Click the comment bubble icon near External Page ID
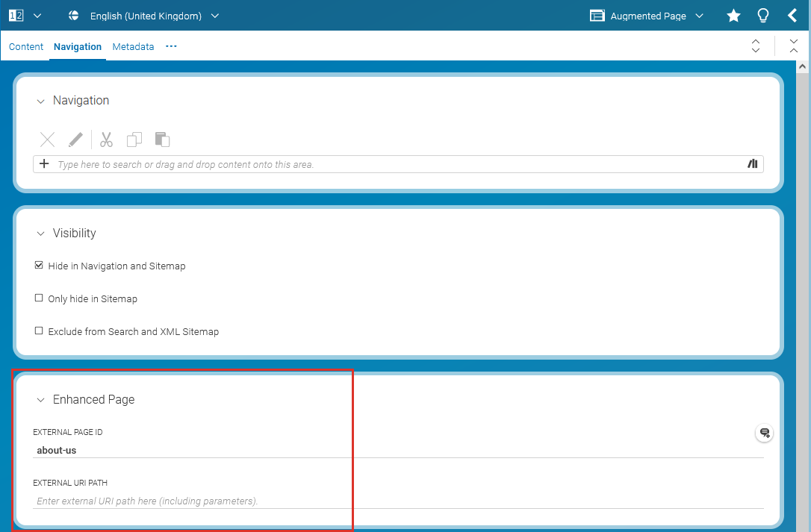The image size is (811, 532). pyautogui.click(x=764, y=433)
